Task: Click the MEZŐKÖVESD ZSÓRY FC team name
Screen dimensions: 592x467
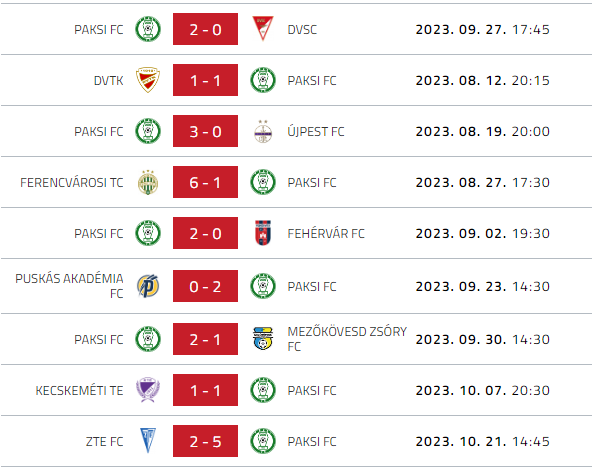Action: pyautogui.click(x=347, y=339)
